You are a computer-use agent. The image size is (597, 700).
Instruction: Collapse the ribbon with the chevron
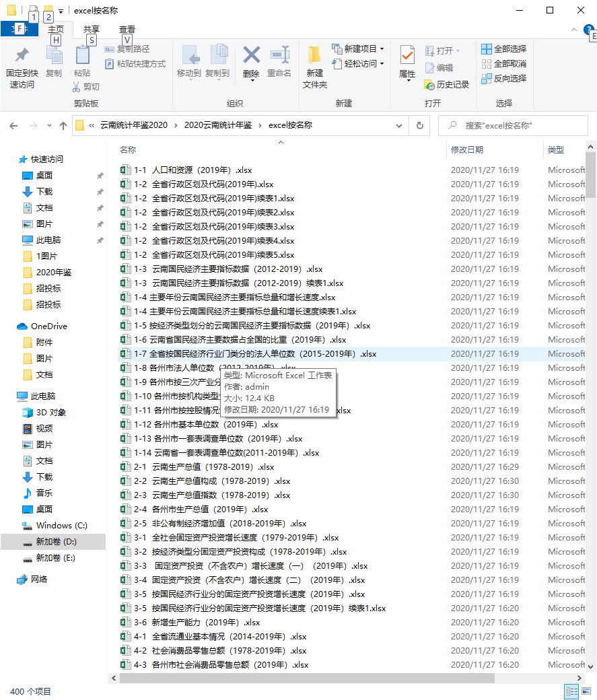click(x=574, y=30)
